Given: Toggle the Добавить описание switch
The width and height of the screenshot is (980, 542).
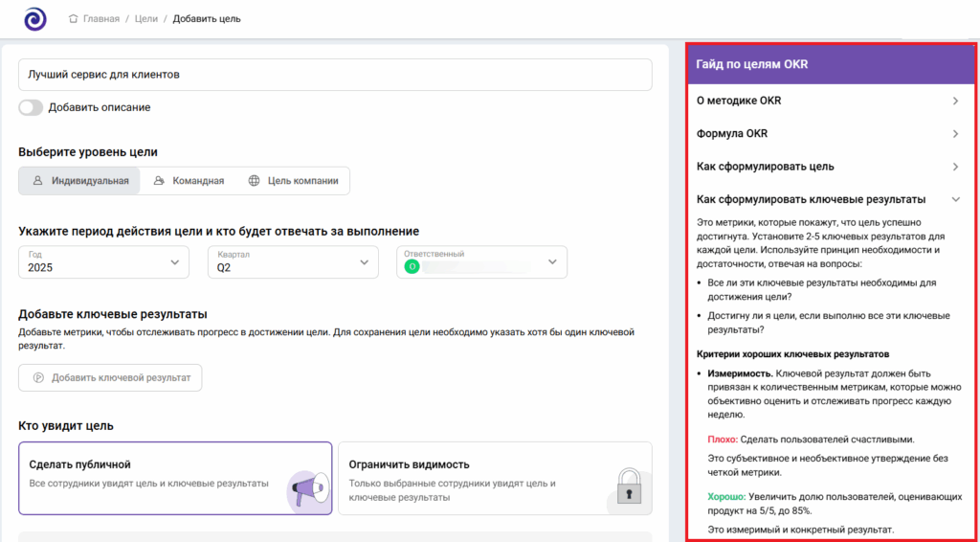Looking at the screenshot, I should pos(31,107).
